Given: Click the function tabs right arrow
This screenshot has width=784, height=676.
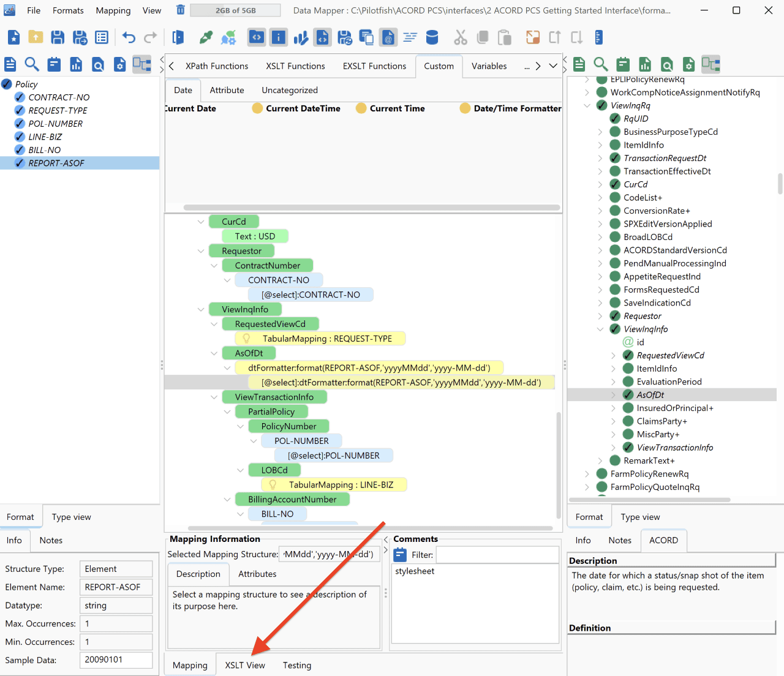Looking at the screenshot, I should tap(538, 66).
